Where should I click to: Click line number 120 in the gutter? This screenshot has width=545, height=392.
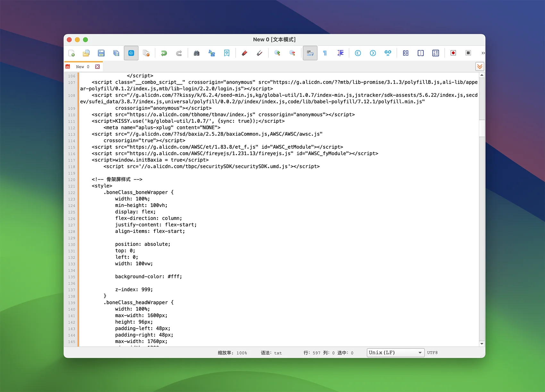point(71,180)
